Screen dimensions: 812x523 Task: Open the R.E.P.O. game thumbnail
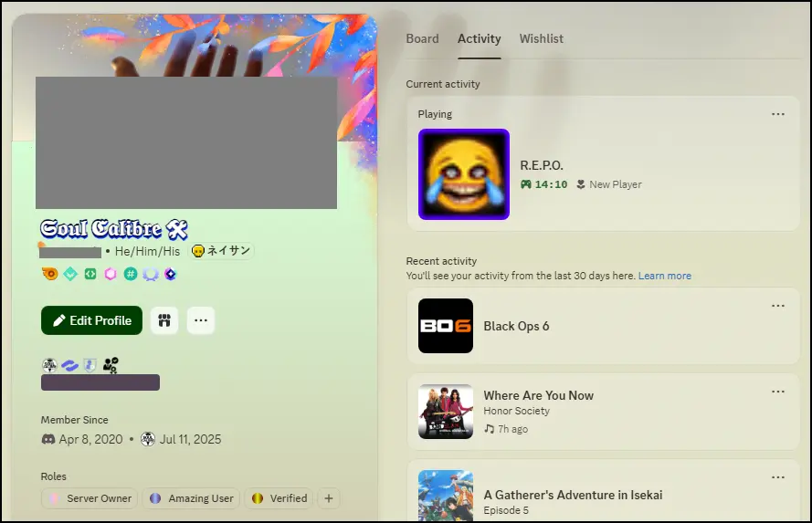tap(464, 174)
